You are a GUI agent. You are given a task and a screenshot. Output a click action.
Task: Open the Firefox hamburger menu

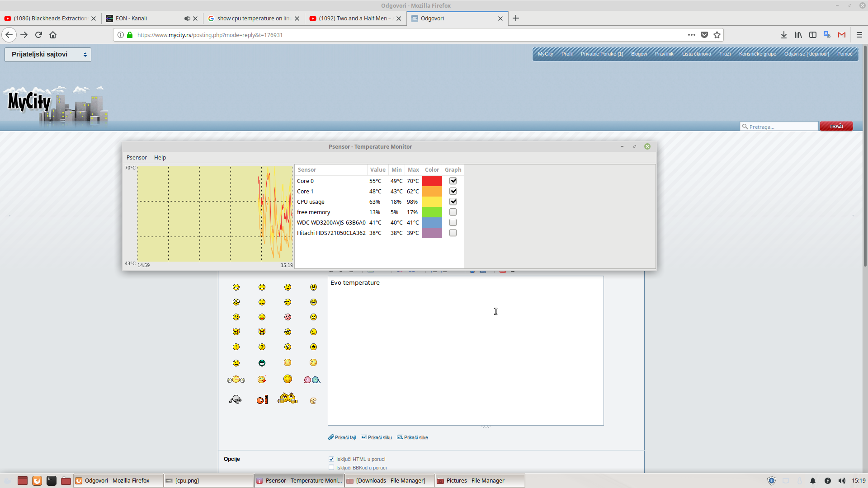tap(859, 35)
